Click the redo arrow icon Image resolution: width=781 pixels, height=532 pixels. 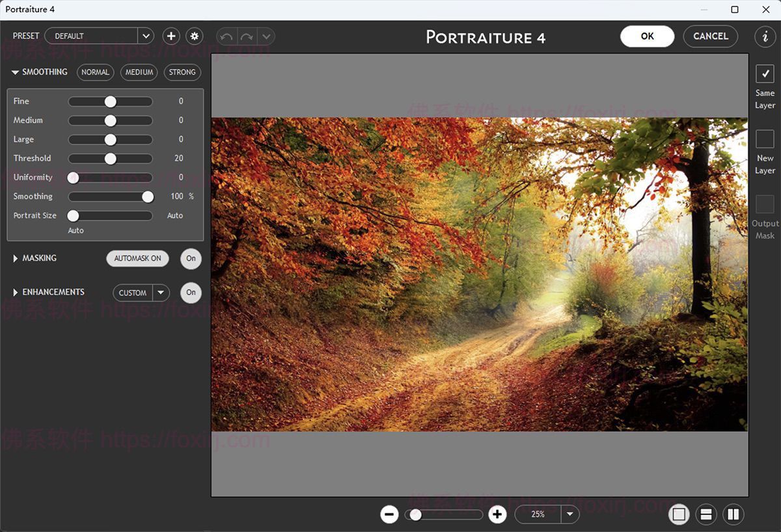[x=247, y=36]
